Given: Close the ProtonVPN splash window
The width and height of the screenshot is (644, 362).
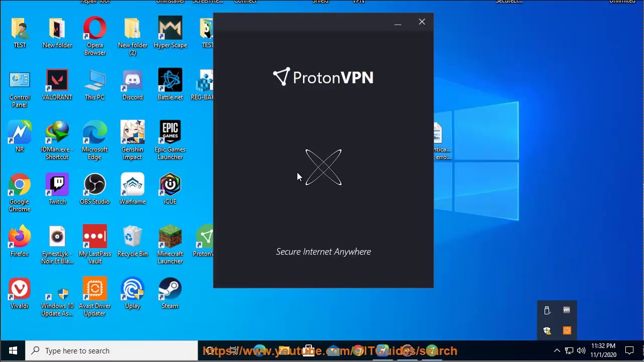Looking at the screenshot, I should (x=422, y=22).
